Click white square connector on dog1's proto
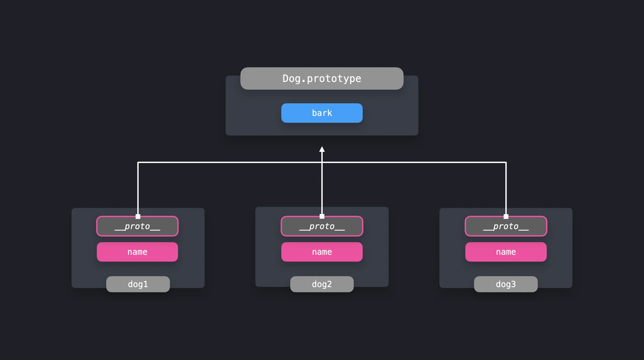 [138, 216]
